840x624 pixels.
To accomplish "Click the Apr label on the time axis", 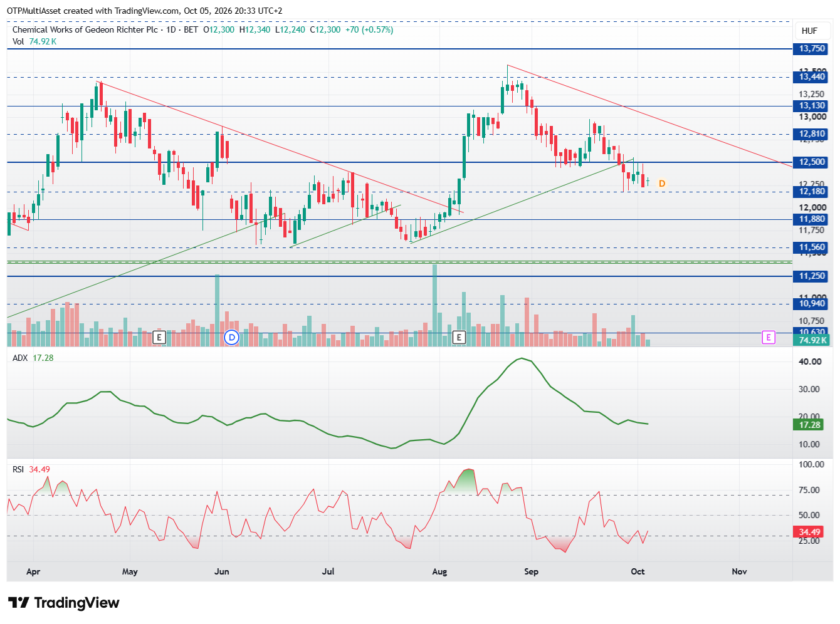I will point(33,571).
